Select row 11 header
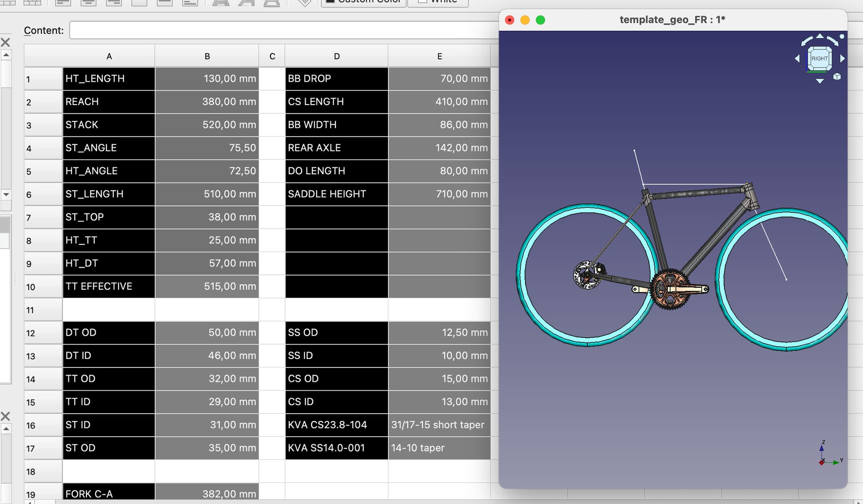863x504 pixels. 43,310
